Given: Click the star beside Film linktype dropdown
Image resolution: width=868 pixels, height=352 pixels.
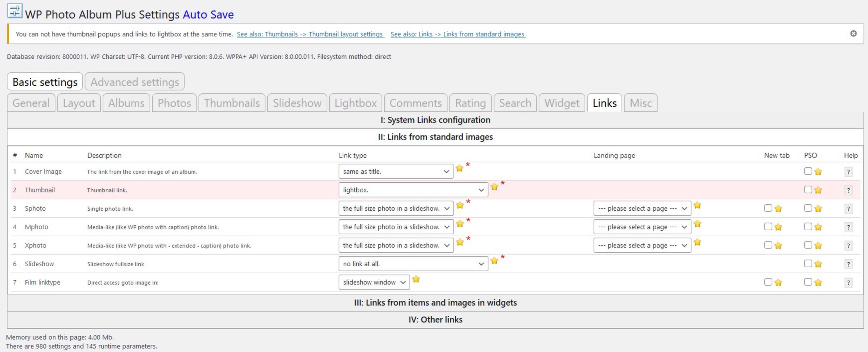Looking at the screenshot, I should 416,280.
